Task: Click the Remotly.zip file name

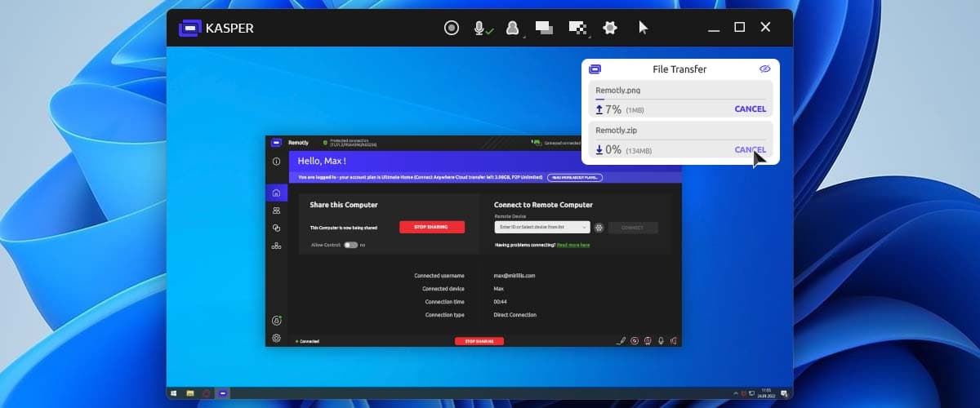Action: coord(617,131)
